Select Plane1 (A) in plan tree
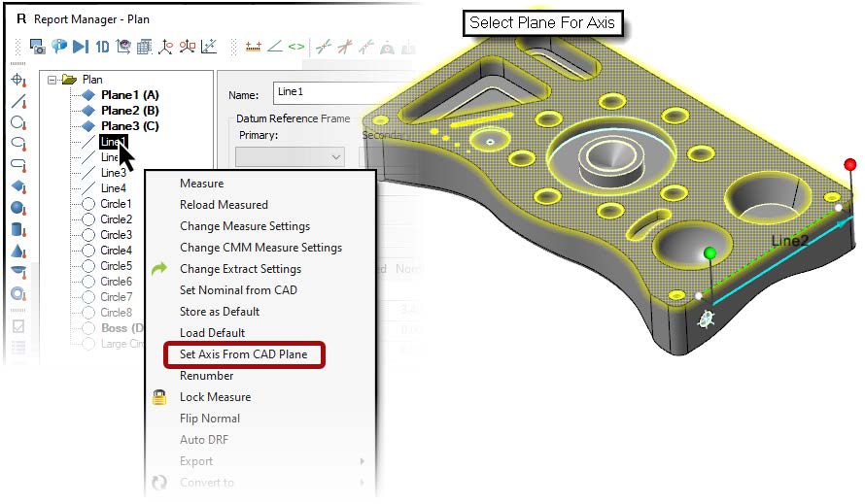 point(129,95)
